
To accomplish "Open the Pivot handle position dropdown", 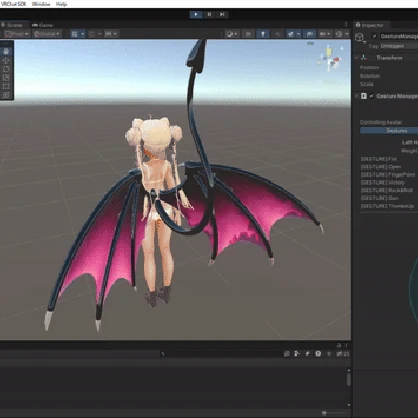I will pyautogui.click(x=17, y=34).
